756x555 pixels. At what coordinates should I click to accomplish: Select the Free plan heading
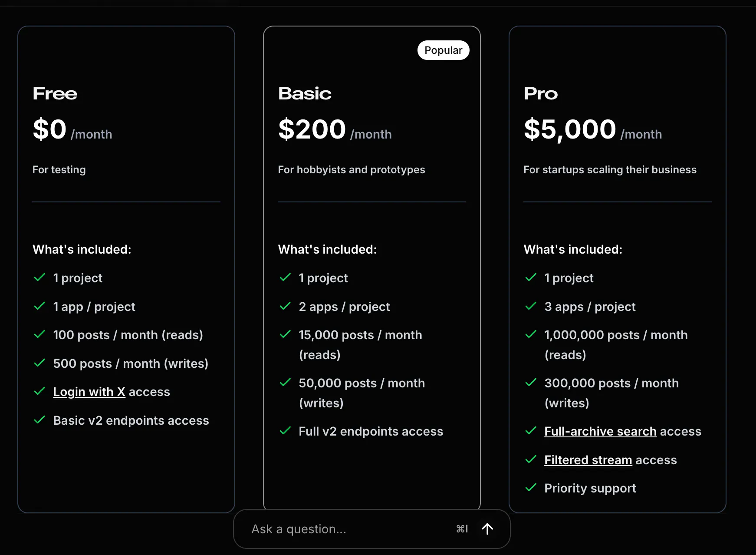(x=55, y=94)
